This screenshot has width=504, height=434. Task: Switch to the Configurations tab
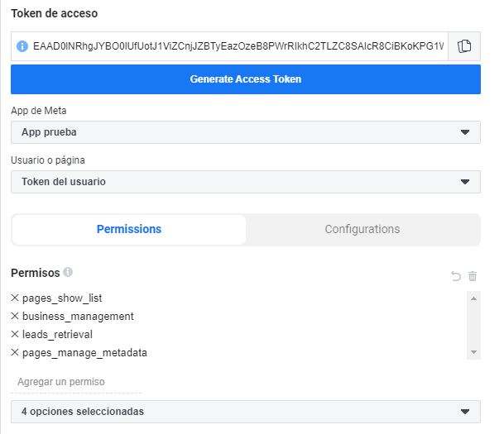click(362, 229)
